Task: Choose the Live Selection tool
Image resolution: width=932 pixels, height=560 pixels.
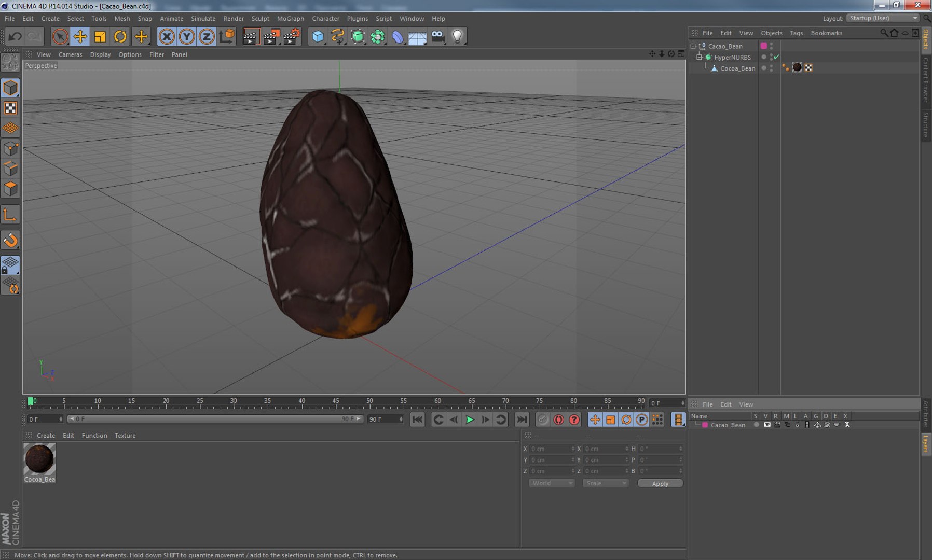Action: tap(60, 36)
